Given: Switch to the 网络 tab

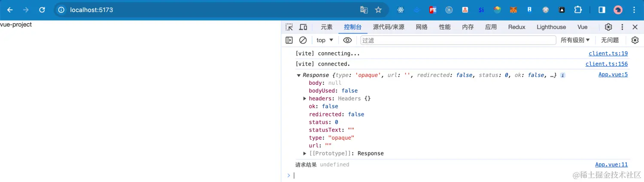Looking at the screenshot, I should tap(422, 27).
